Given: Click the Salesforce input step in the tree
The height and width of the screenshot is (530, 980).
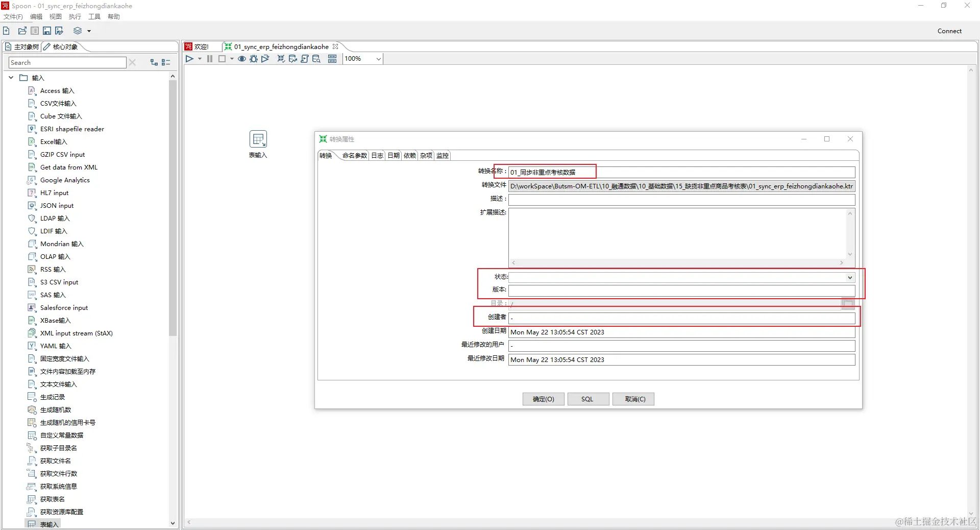Looking at the screenshot, I should click(64, 308).
